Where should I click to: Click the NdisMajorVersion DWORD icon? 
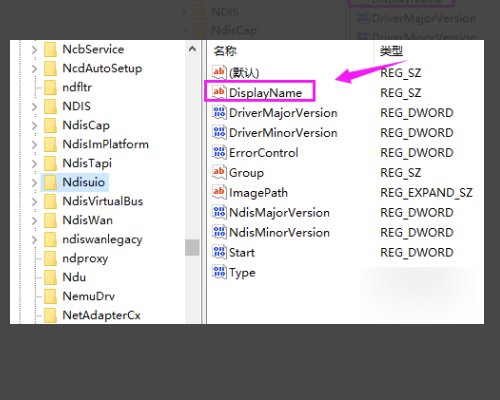click(219, 212)
